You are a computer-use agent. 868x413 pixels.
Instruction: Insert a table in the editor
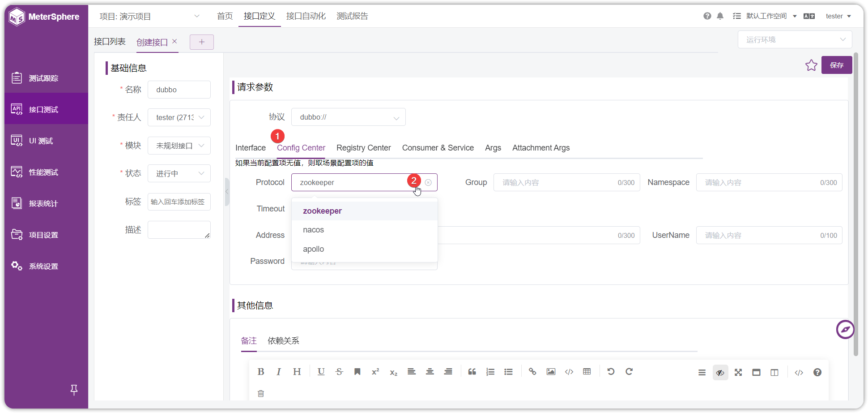pyautogui.click(x=587, y=372)
